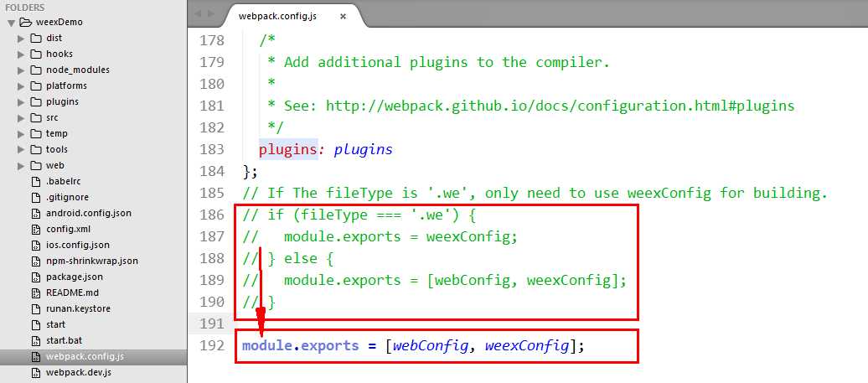The image size is (868, 383).
Task: Click the config.xml file icon
Action: (x=36, y=229)
